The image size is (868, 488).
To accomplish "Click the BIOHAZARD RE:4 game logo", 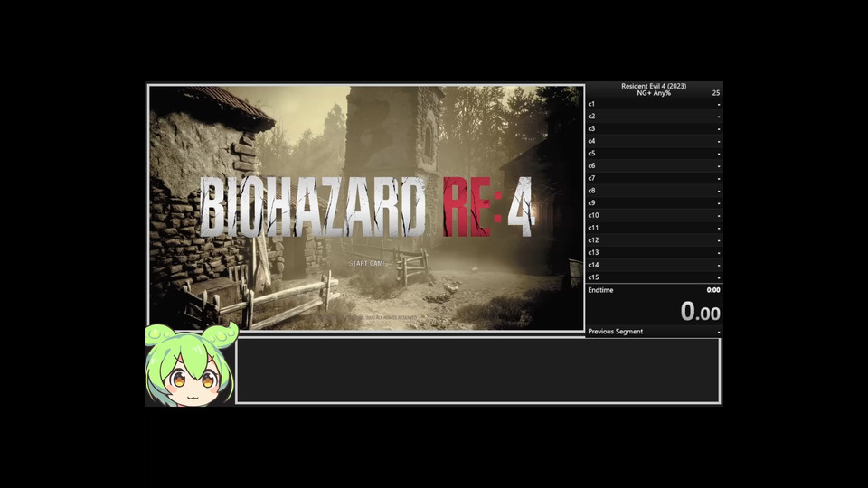I will [366, 207].
